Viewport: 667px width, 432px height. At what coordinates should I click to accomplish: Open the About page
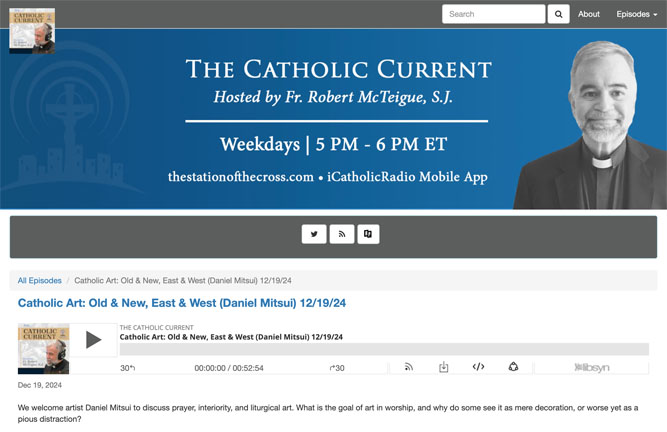click(x=589, y=14)
